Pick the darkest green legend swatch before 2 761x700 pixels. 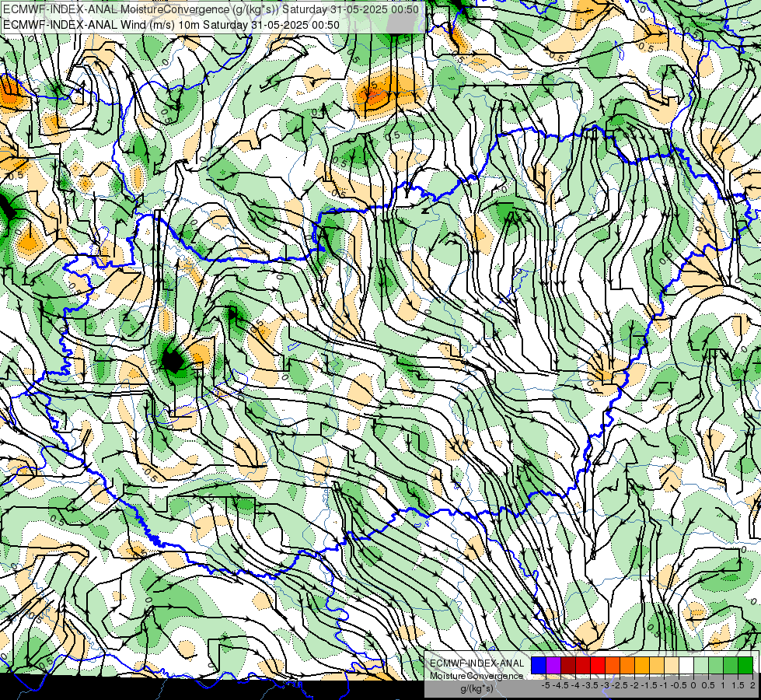pyautogui.click(x=745, y=665)
